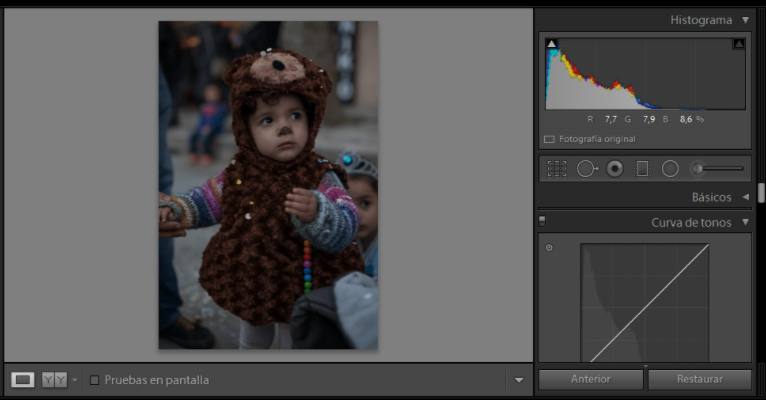Image resolution: width=766 pixels, height=402 pixels.
Task: Open the toolbar options dropdown arrow
Action: (x=518, y=380)
